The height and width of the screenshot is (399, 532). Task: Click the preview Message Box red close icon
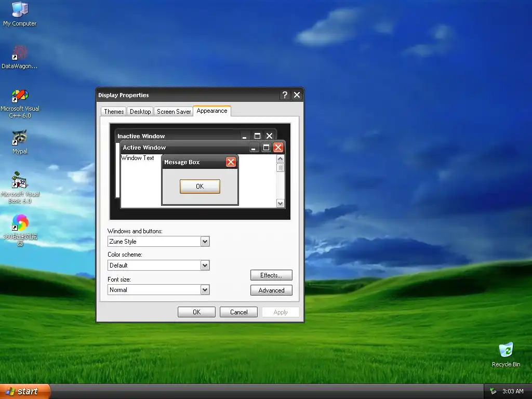click(x=231, y=162)
